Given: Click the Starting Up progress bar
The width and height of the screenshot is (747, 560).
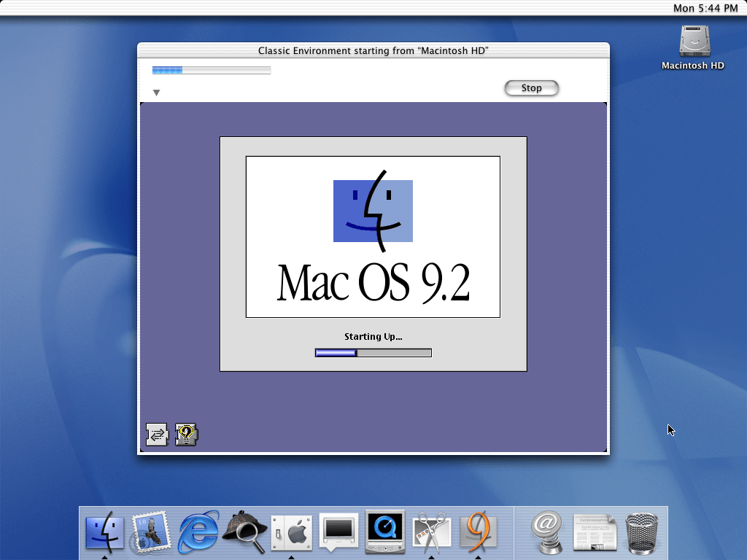Looking at the screenshot, I should click(373, 353).
